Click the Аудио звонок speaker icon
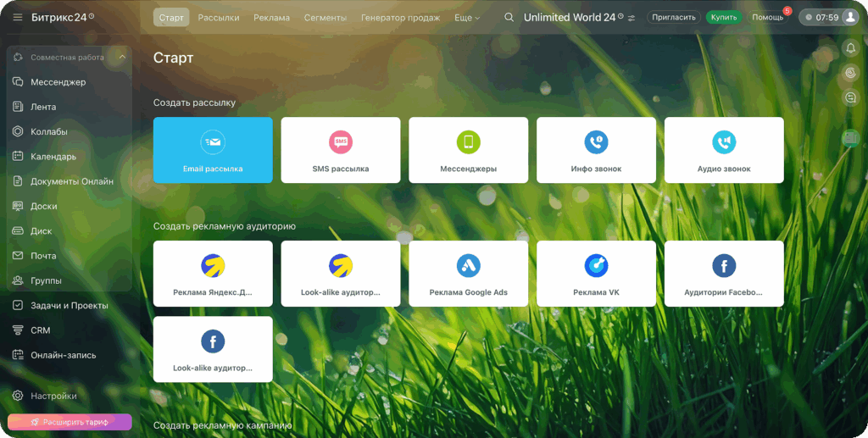Screen dimensions: 868x438 (724, 141)
